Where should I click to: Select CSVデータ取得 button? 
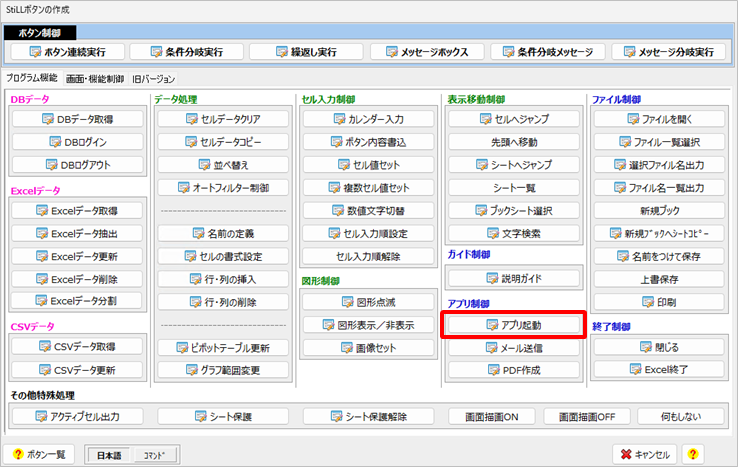(x=78, y=347)
